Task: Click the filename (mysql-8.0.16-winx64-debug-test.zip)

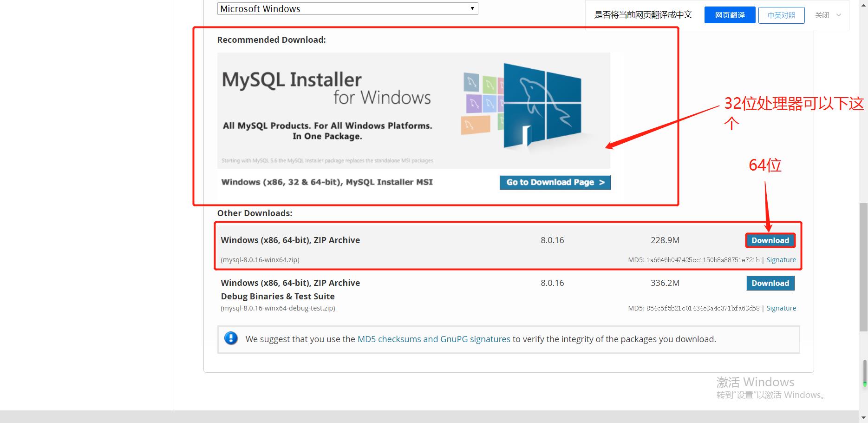Action: pyautogui.click(x=278, y=308)
